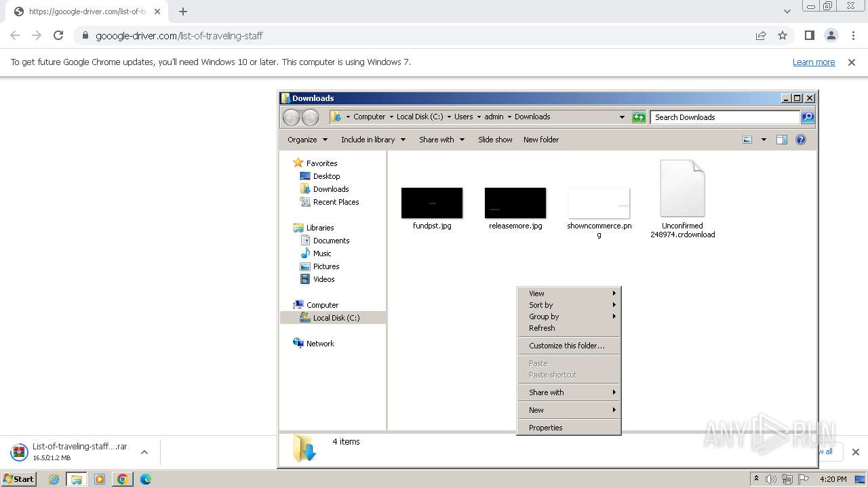
Task: Close Chrome downloads shelf
Action: pyautogui.click(x=855, y=452)
